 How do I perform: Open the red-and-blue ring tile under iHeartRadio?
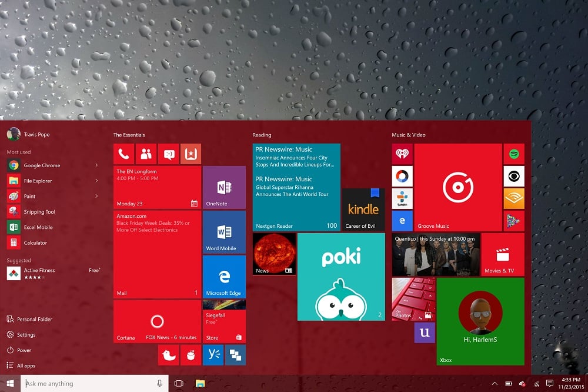click(x=402, y=176)
